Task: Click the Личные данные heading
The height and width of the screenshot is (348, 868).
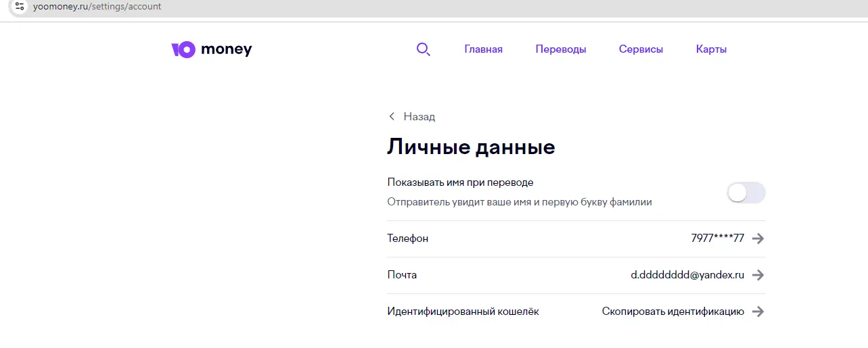Action: 472,147
